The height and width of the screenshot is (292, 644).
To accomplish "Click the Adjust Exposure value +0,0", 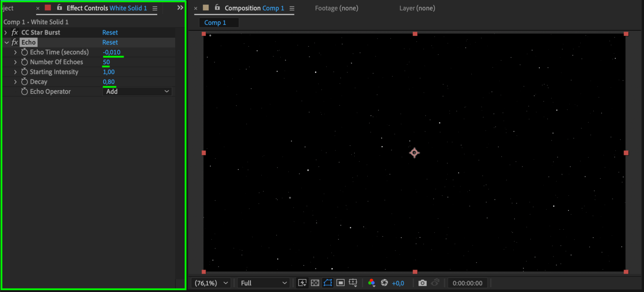I will click(x=398, y=283).
